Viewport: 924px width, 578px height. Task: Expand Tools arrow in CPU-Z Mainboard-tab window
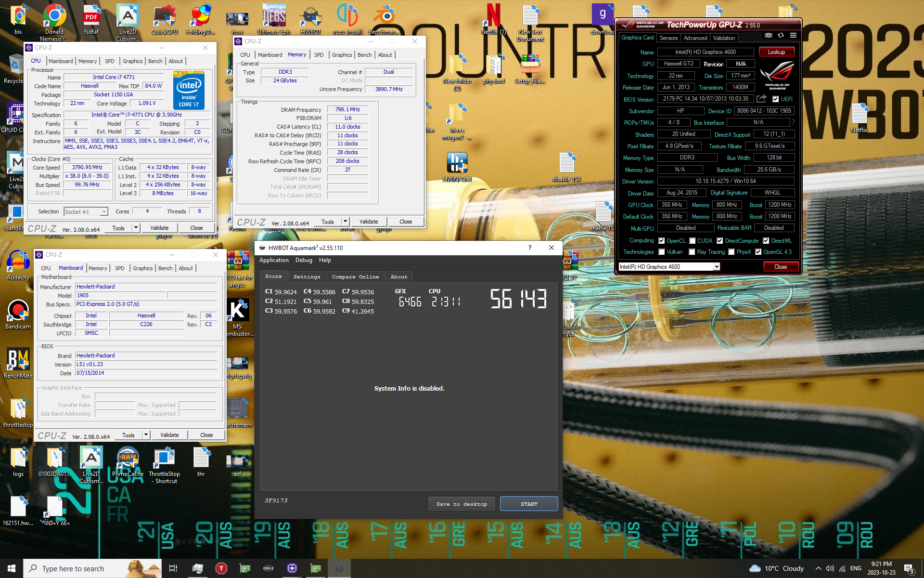pyautogui.click(x=146, y=435)
